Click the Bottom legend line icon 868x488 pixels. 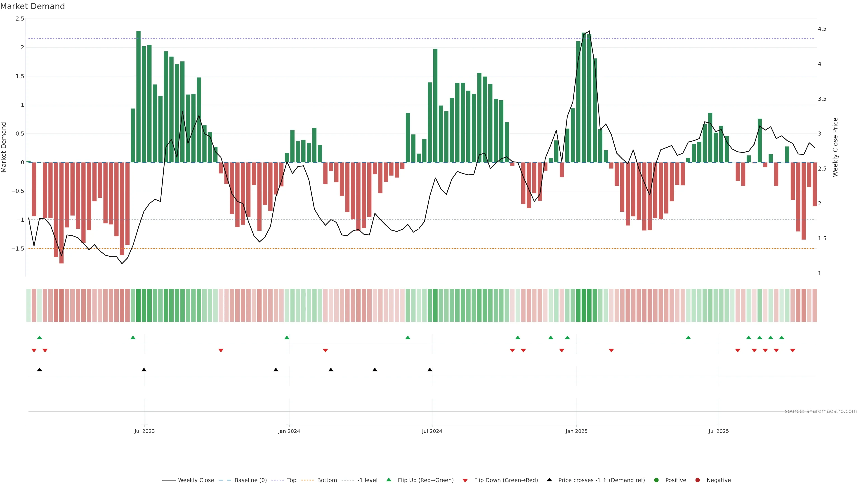click(307, 480)
